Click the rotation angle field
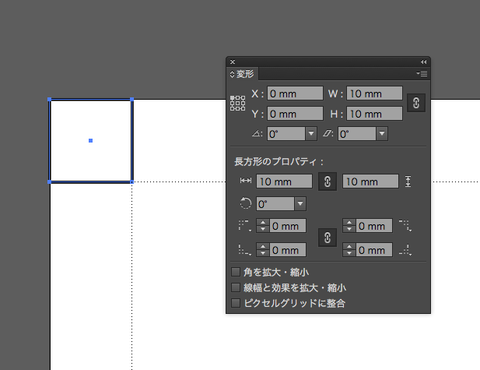 (286, 134)
